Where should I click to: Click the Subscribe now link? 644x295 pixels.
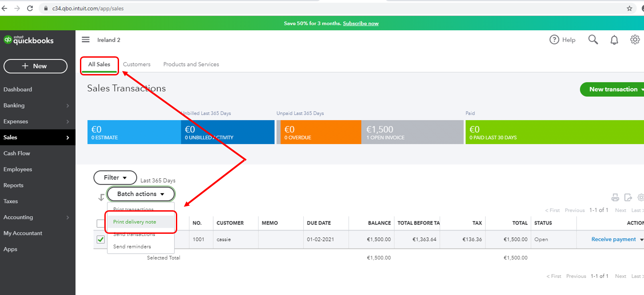(x=361, y=24)
